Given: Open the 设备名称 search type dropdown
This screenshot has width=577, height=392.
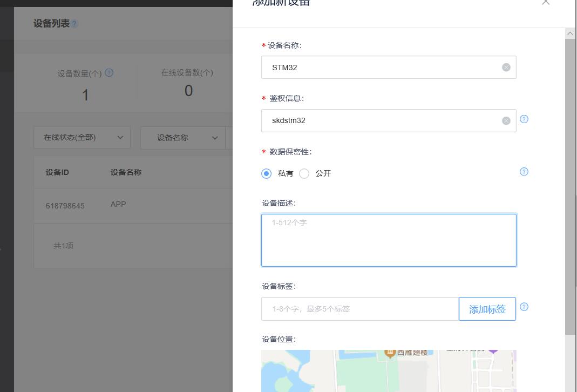Looking at the screenshot, I should 182,138.
